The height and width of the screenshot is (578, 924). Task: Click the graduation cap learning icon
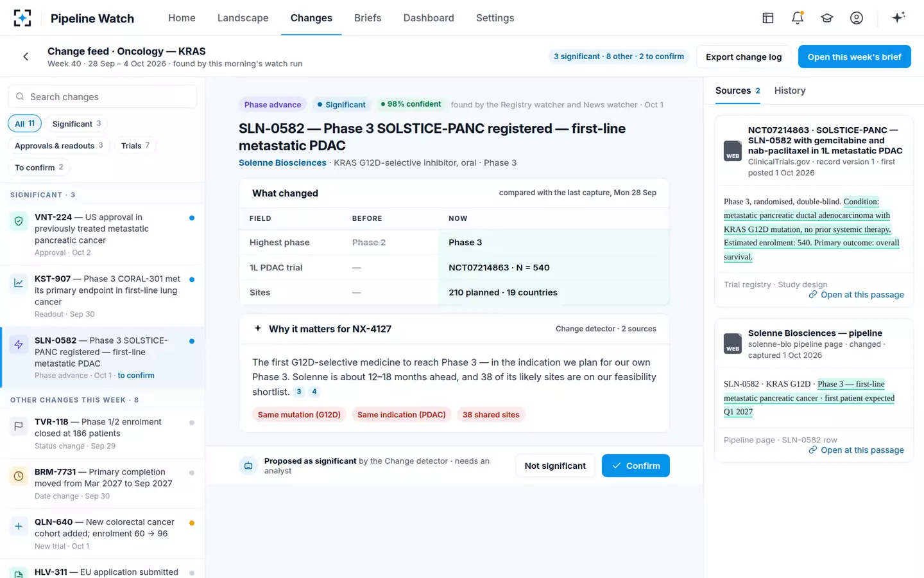(x=827, y=18)
